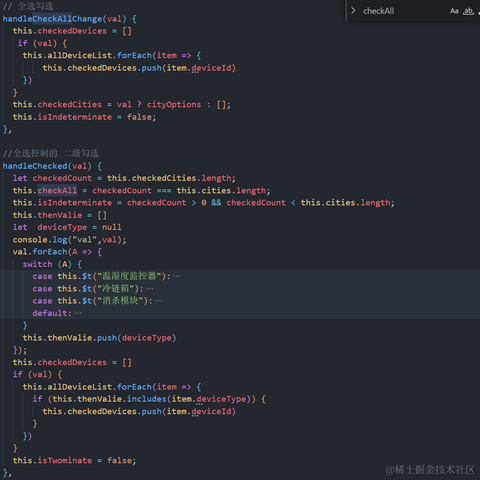480x480 pixels.
Task: Click the default: keyword
Action: pos(52,313)
